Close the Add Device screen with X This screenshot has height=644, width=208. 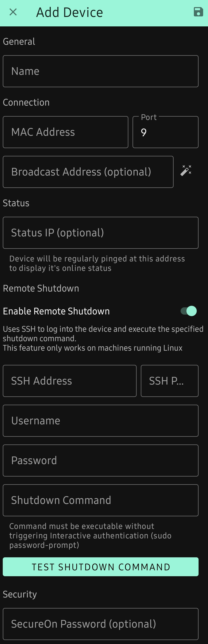click(x=13, y=12)
